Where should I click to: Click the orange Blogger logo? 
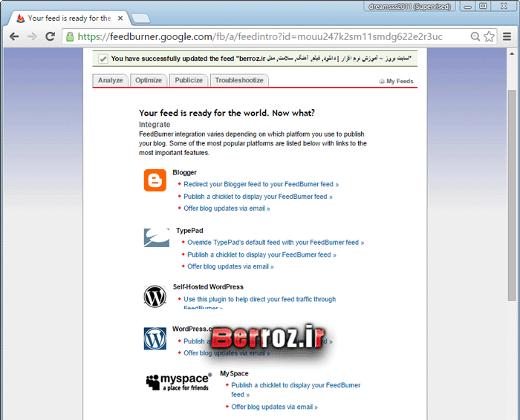[x=155, y=180]
